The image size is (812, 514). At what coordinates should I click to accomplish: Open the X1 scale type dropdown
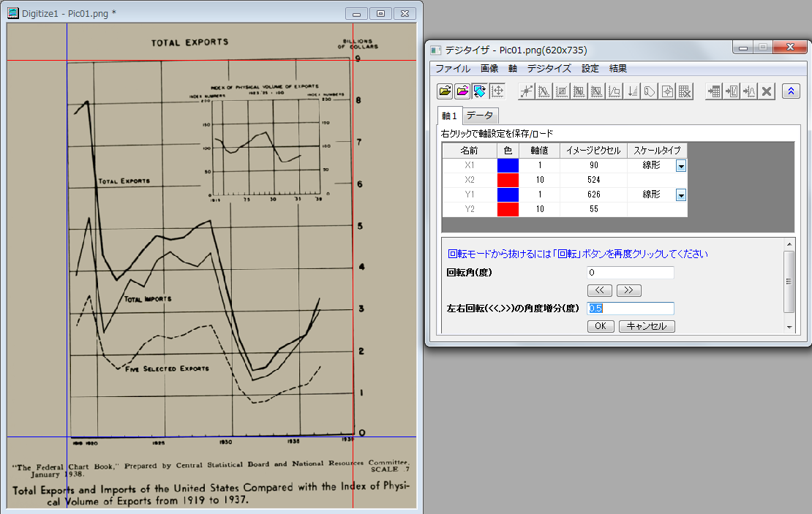pyautogui.click(x=680, y=166)
